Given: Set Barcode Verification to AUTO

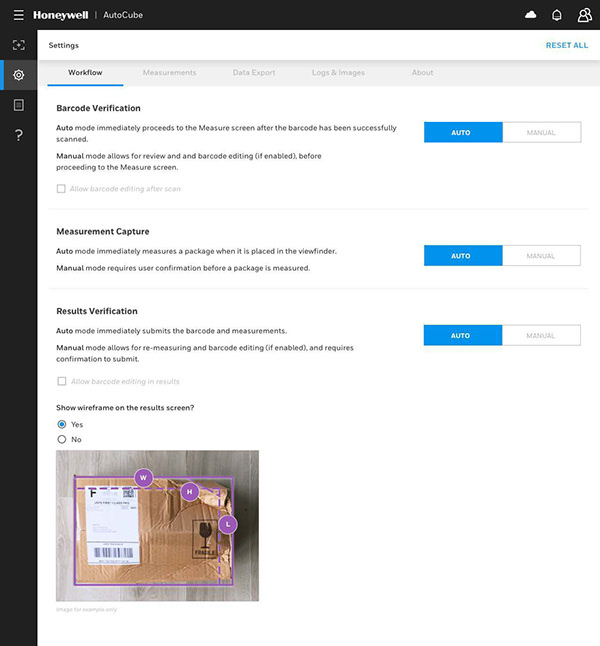Looking at the screenshot, I should 463,132.
